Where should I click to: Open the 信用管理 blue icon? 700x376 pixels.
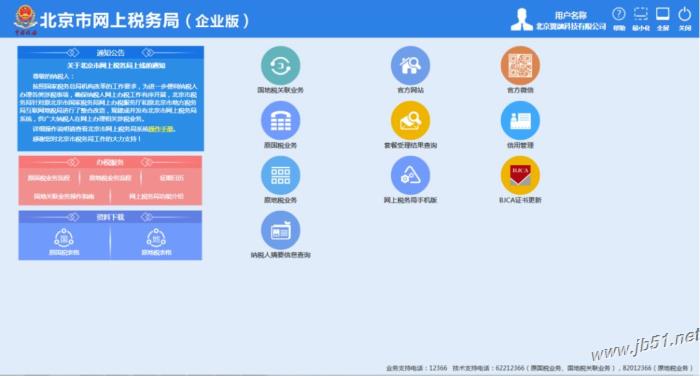click(x=520, y=121)
